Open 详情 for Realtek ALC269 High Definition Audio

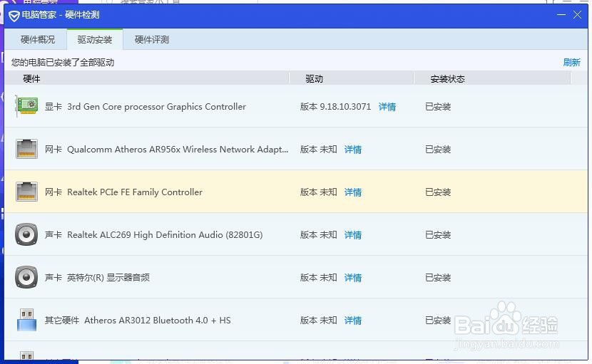[353, 235]
